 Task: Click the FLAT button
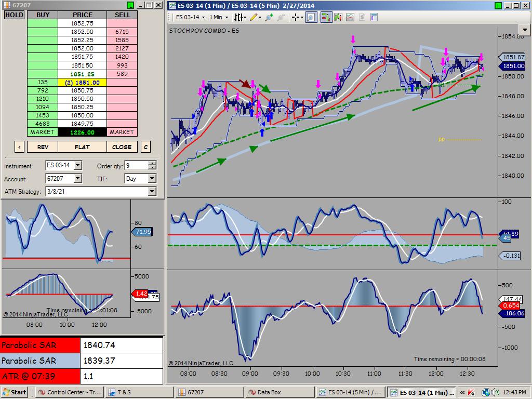click(83, 147)
